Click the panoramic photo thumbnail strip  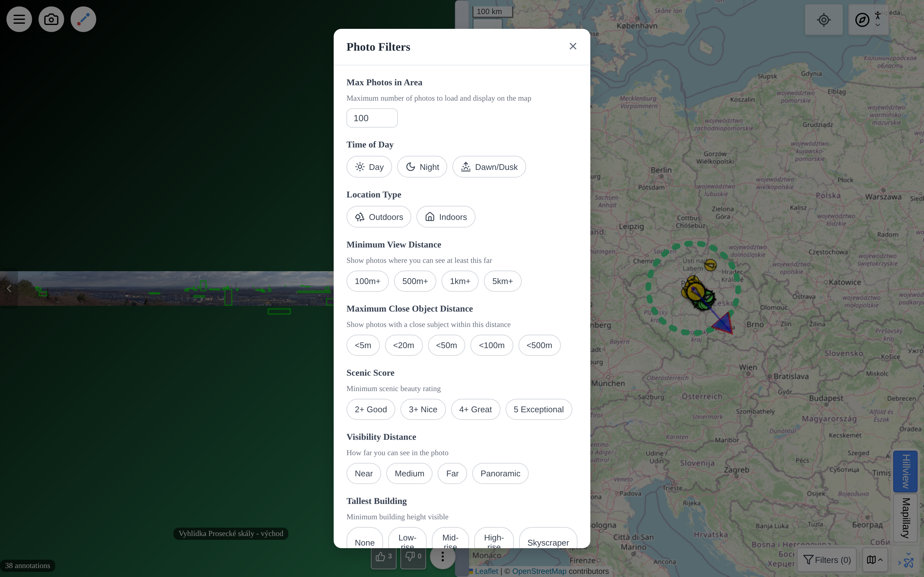[175, 288]
